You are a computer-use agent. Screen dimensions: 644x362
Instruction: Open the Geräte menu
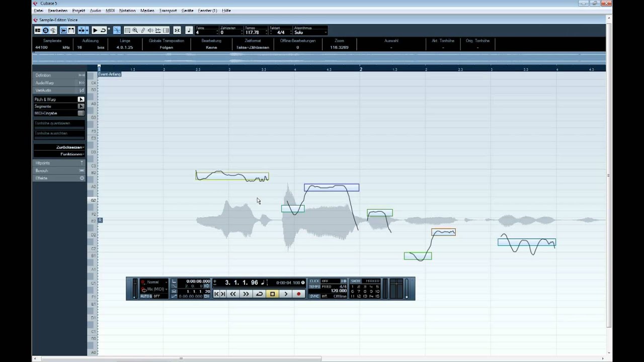187,11
